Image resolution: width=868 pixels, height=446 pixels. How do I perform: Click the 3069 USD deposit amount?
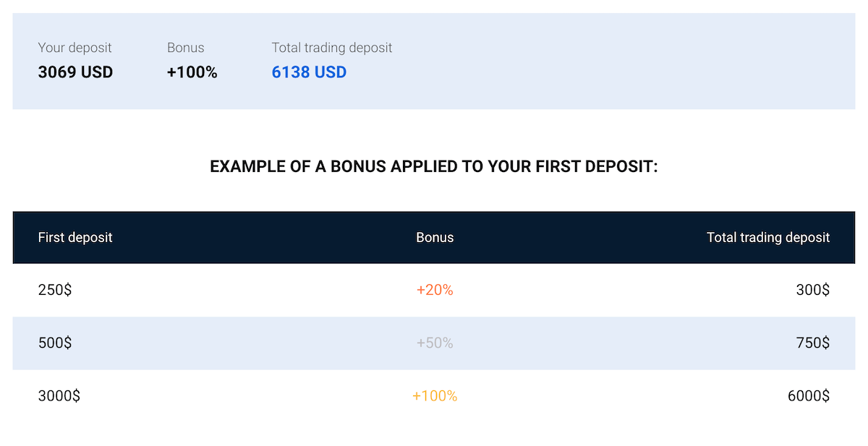[x=75, y=72]
